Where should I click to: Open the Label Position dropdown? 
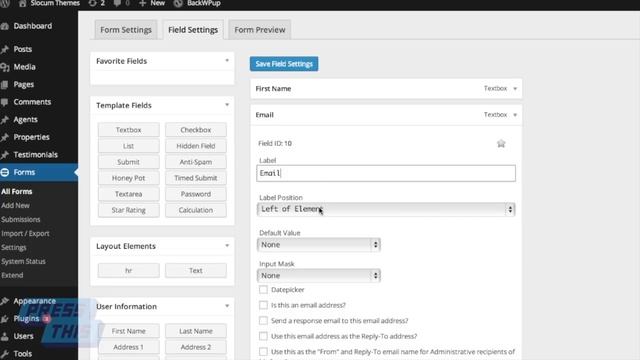(x=386, y=209)
